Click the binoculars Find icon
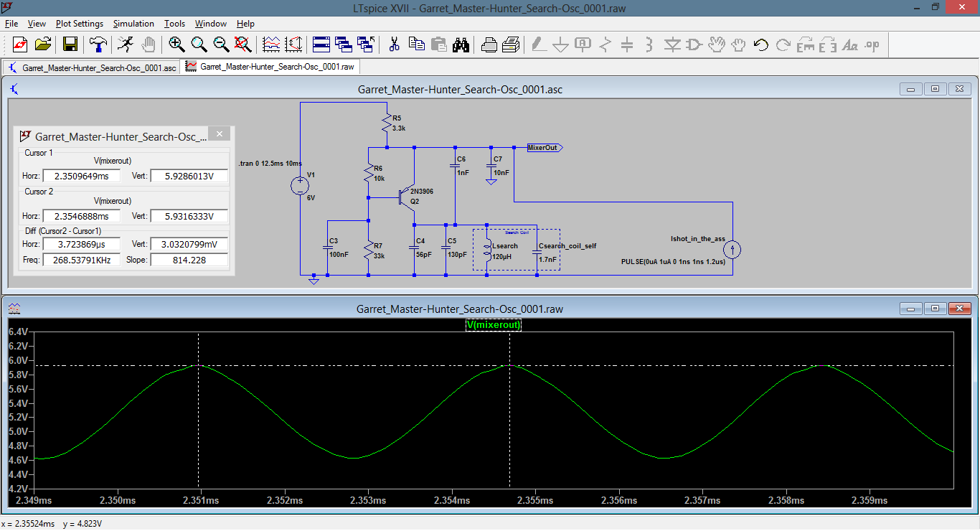Viewport: 980px width, 531px height. pos(461,44)
